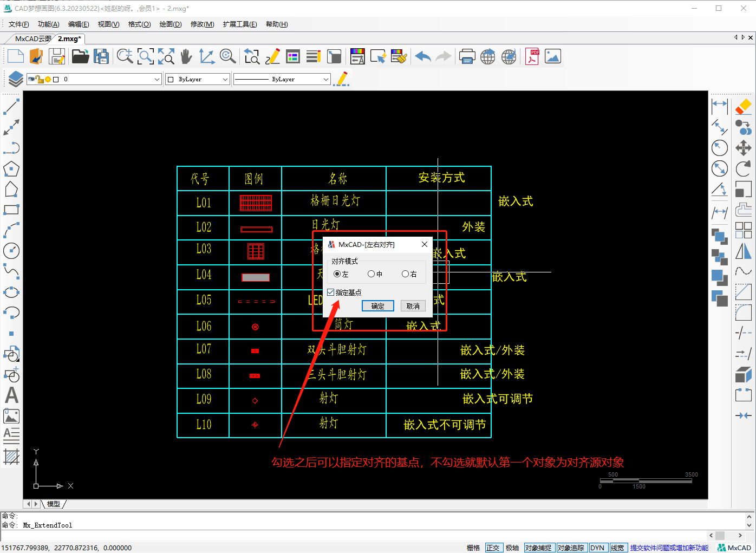Open the ByLayer linetype dropdown
756x553 pixels.
tap(325, 80)
